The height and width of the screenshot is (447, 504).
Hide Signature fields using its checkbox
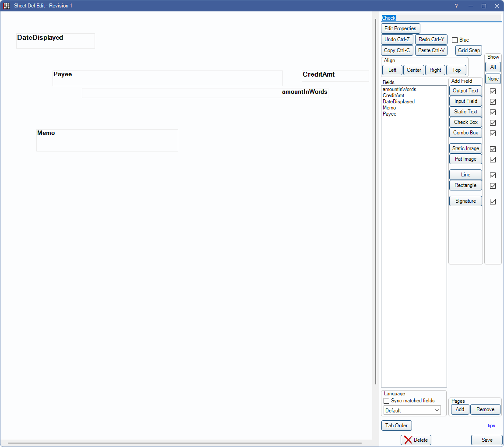[x=493, y=202]
